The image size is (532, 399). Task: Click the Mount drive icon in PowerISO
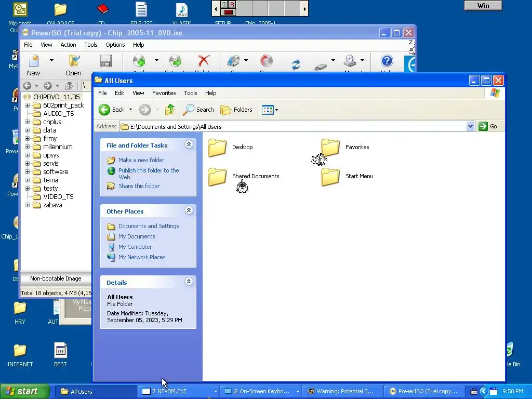[350, 61]
